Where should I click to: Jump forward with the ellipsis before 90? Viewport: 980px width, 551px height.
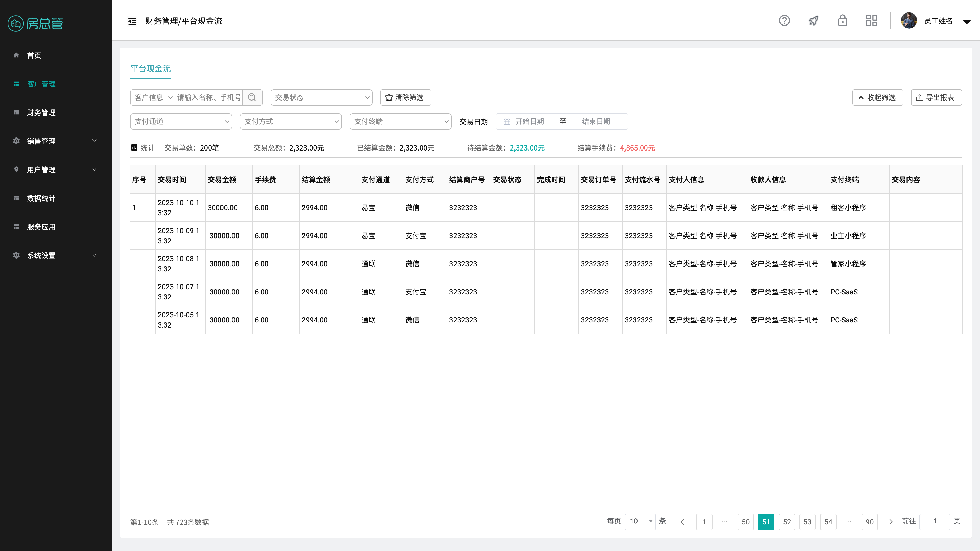[849, 522]
